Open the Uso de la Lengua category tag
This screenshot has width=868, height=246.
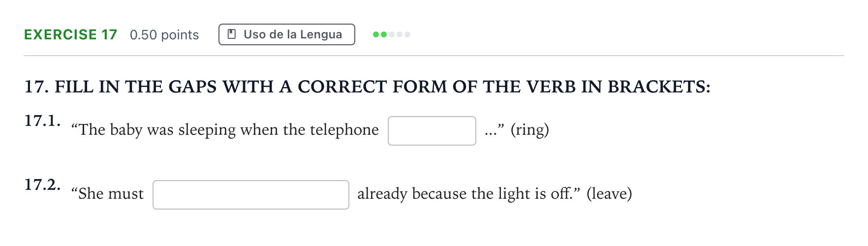(x=287, y=34)
